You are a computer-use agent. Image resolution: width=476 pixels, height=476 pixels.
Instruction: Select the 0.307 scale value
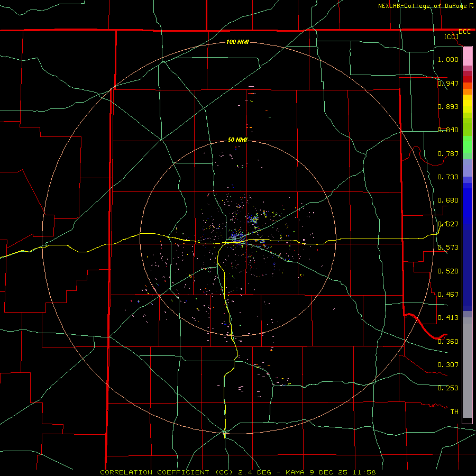pos(448,365)
